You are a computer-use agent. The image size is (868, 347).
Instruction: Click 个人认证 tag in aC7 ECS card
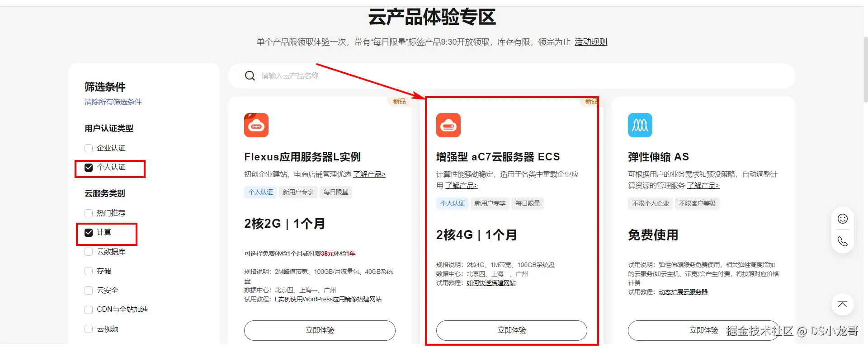point(453,203)
